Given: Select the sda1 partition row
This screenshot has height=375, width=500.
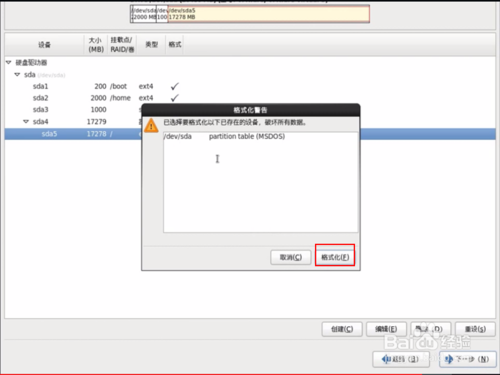Looking at the screenshot, I should [x=250, y=86].
